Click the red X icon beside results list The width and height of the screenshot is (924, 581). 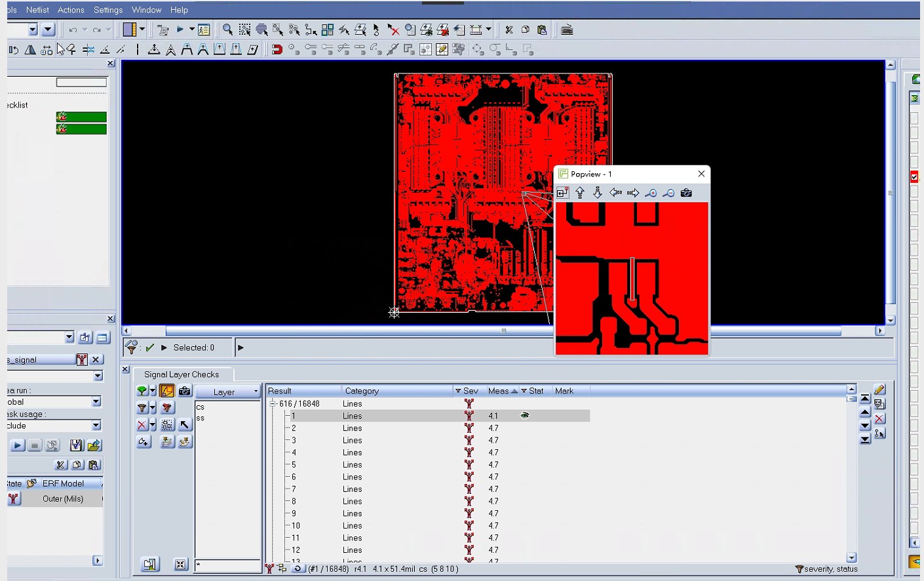pyautogui.click(x=879, y=419)
